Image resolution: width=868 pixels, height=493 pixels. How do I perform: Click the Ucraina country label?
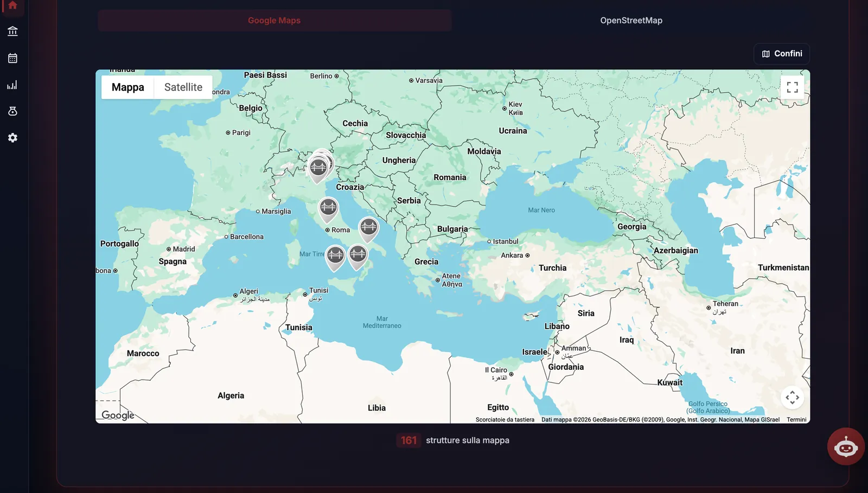(x=513, y=131)
